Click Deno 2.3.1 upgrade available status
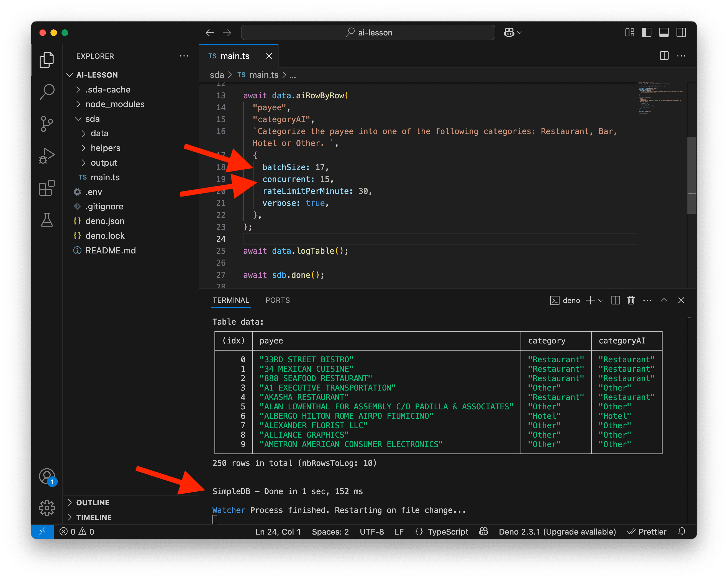Screen dimensions: 728x580 click(557, 531)
